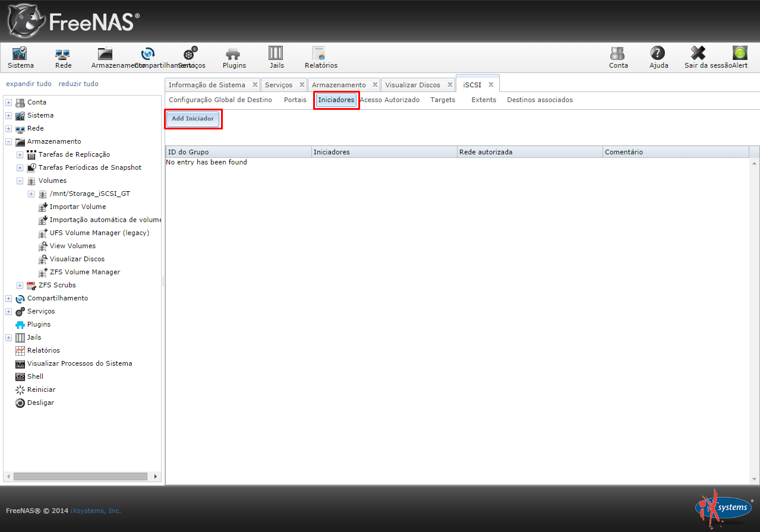Click the Alert status light icon

click(x=740, y=54)
